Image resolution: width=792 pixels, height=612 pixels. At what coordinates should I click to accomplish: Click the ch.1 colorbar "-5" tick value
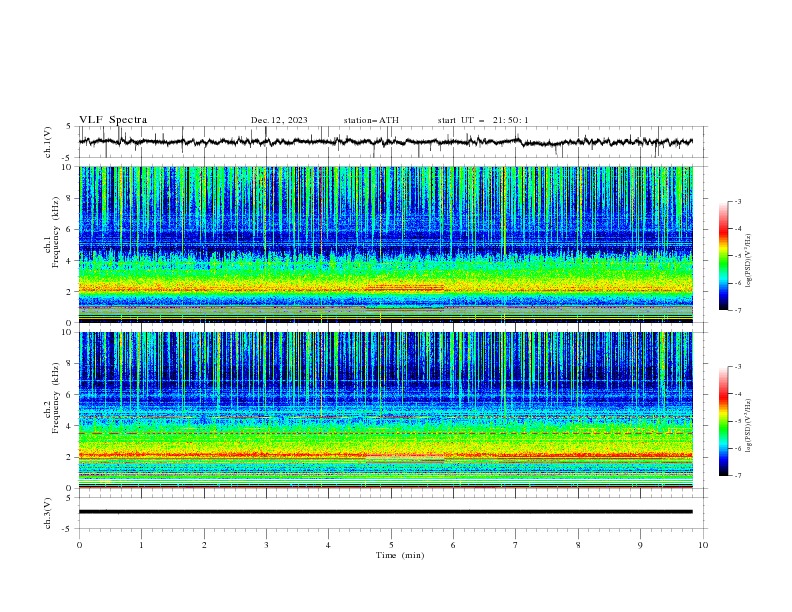pos(738,256)
